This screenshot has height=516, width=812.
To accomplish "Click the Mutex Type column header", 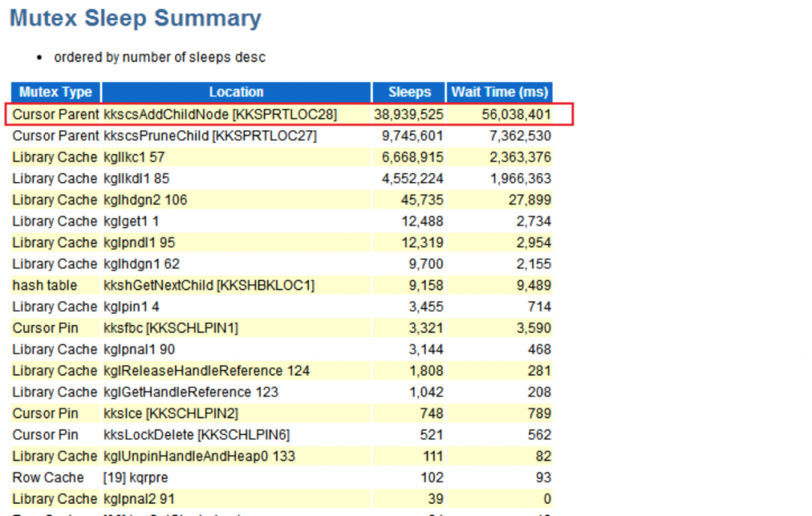I will pos(56,93).
